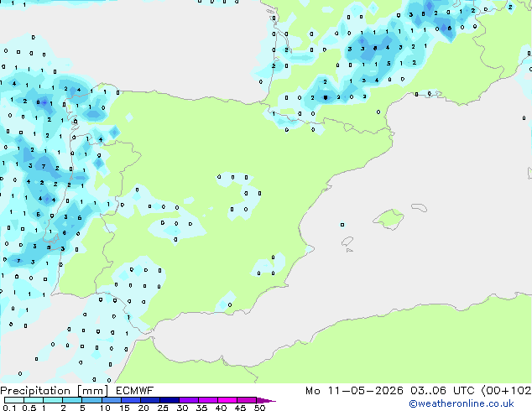The width and height of the screenshot is (532, 411).
Task: Click the 45–50 mm legend swatch
Action: (x=247, y=400)
